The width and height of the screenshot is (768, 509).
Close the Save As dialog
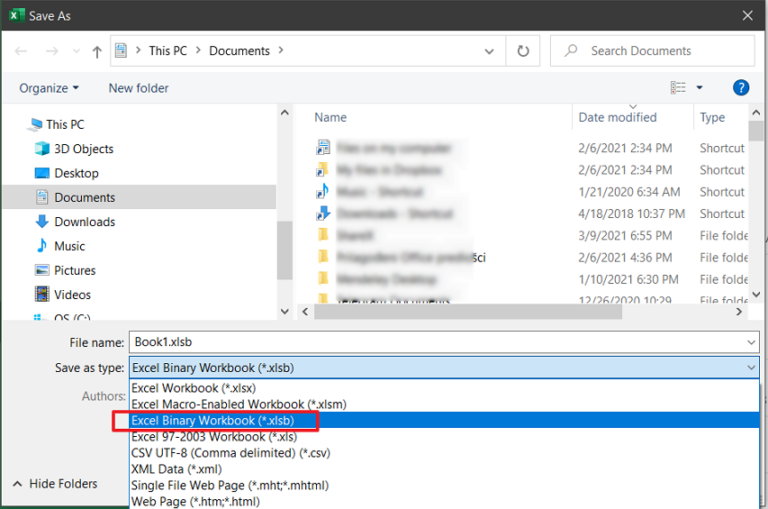click(747, 16)
